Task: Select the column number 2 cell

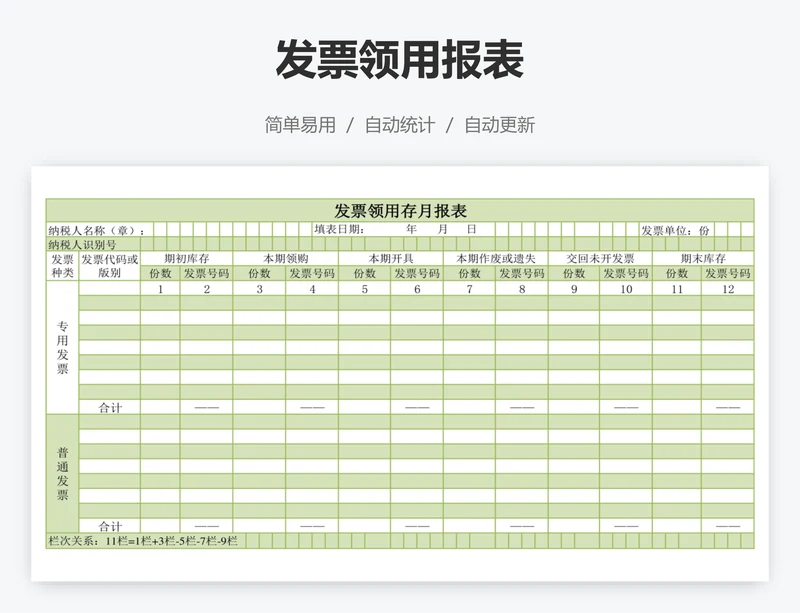Action: 207,289
